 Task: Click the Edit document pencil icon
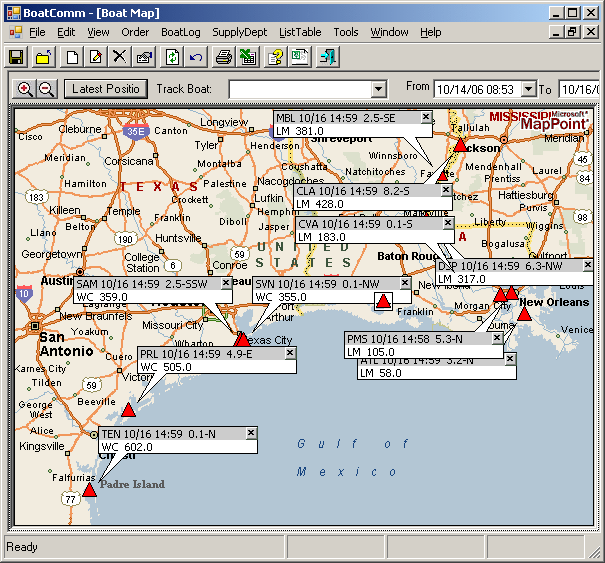click(96, 57)
